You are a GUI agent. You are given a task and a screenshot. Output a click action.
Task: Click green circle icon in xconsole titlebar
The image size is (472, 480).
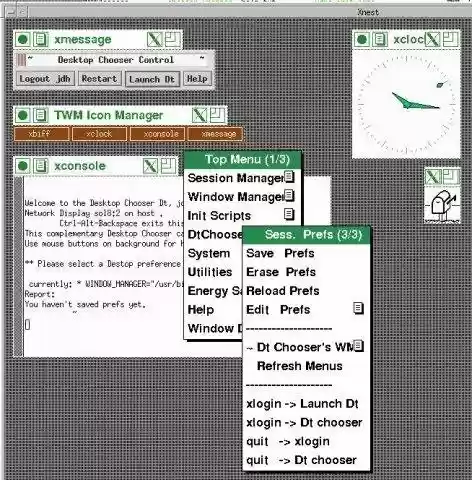click(23, 166)
